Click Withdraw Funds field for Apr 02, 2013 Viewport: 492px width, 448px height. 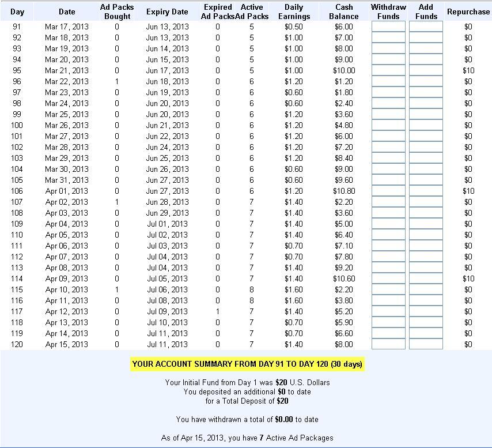388,202
